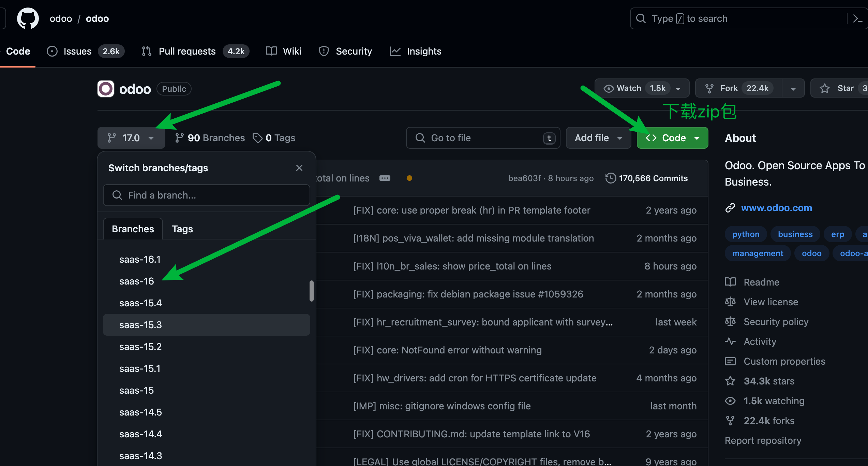This screenshot has height=466, width=868.
Task: Select the Branches tab in branch popup
Action: tap(133, 229)
